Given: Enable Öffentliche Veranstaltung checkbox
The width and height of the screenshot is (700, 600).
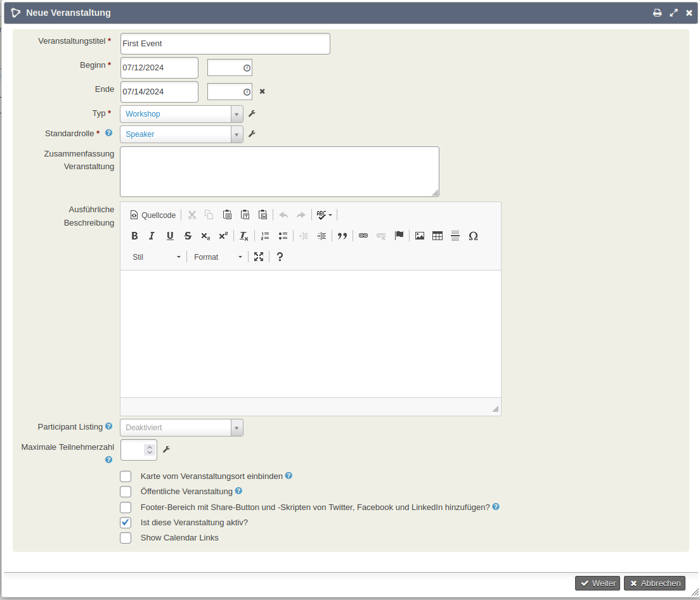Looking at the screenshot, I should pos(126,492).
